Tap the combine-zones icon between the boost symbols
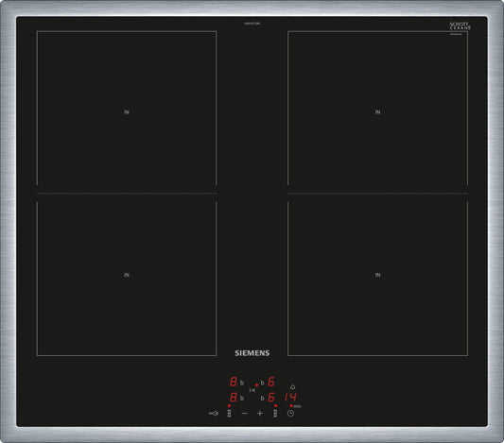504x443 pixels. pos(252,390)
